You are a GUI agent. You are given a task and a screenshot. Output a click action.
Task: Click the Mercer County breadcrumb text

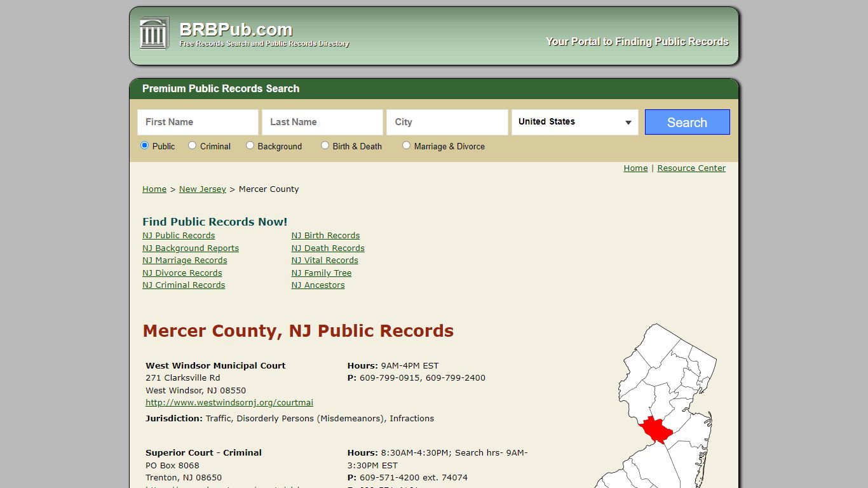click(x=269, y=189)
